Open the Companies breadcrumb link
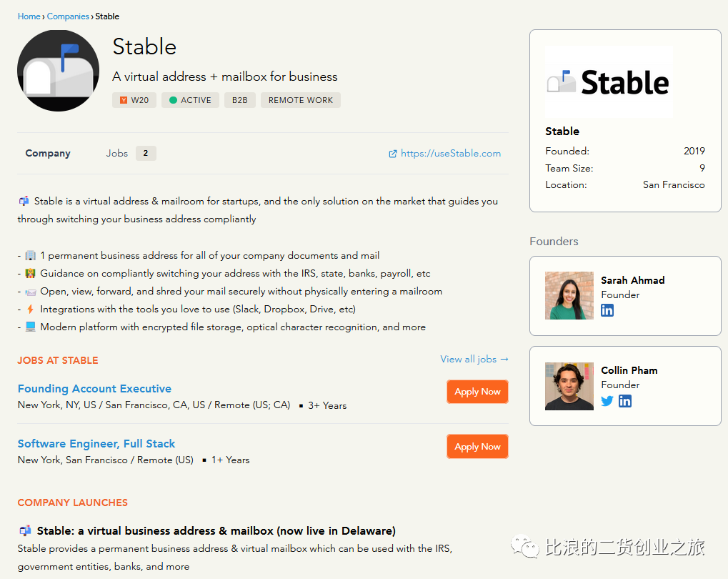 tap(68, 16)
